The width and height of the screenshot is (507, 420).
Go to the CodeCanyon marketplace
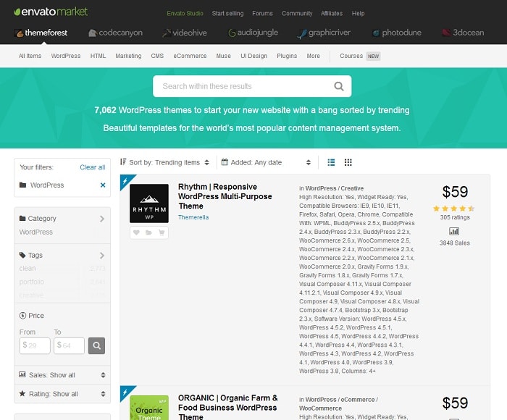point(115,33)
